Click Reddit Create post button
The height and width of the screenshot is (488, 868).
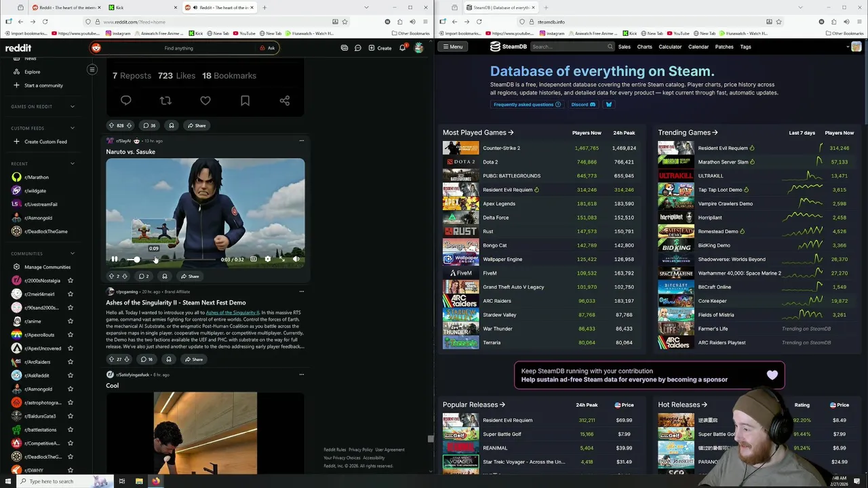click(x=380, y=48)
